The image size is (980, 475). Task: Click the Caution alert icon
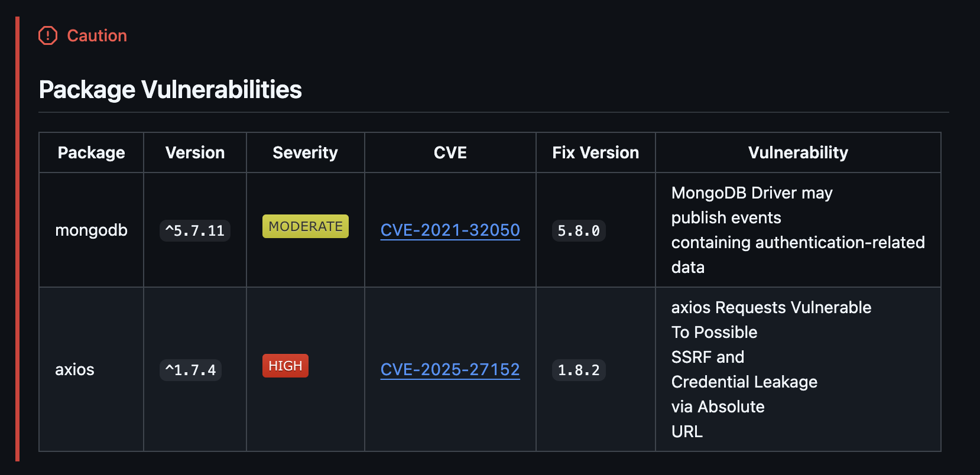48,35
